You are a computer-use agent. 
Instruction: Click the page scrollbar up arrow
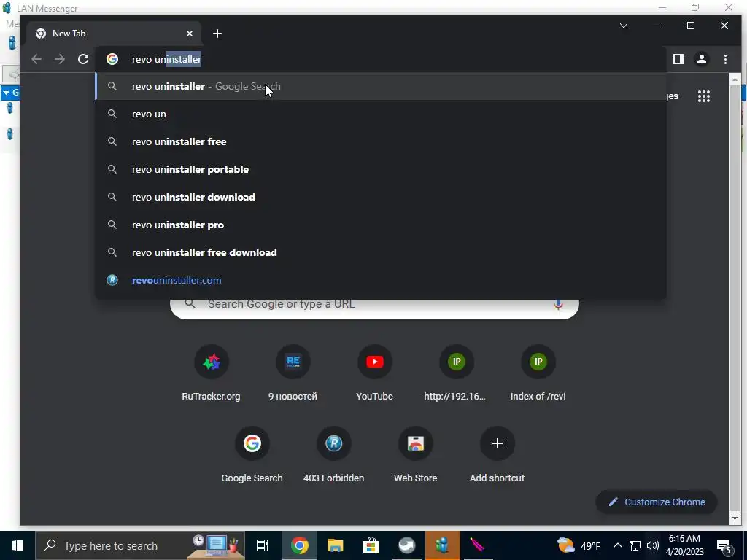[734, 79]
